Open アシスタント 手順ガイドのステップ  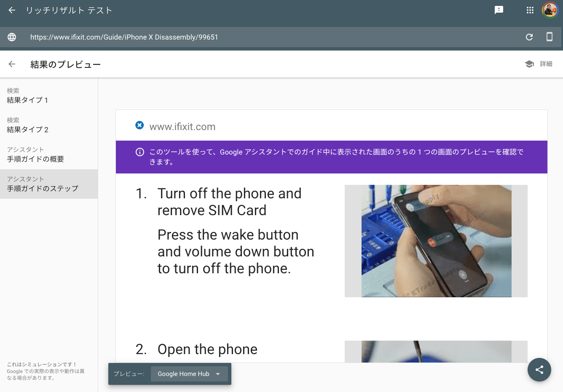coord(49,184)
